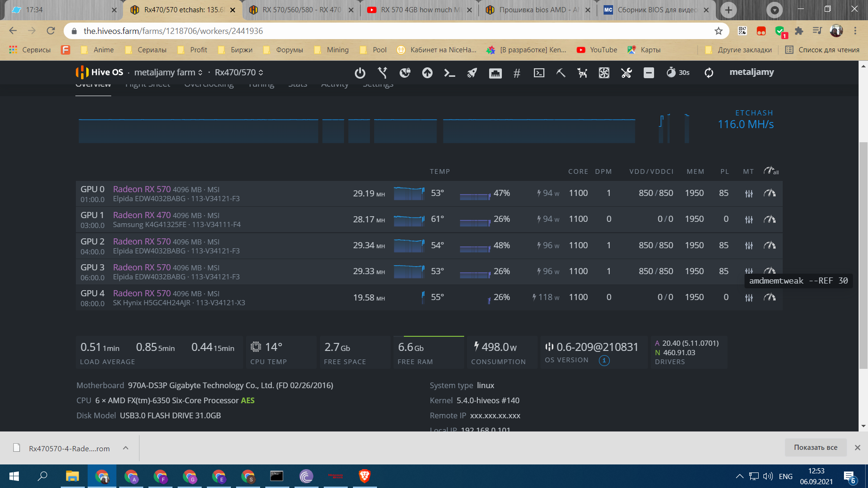868x488 pixels.
Task: Open the run command prompt icon
Action: [450, 73]
